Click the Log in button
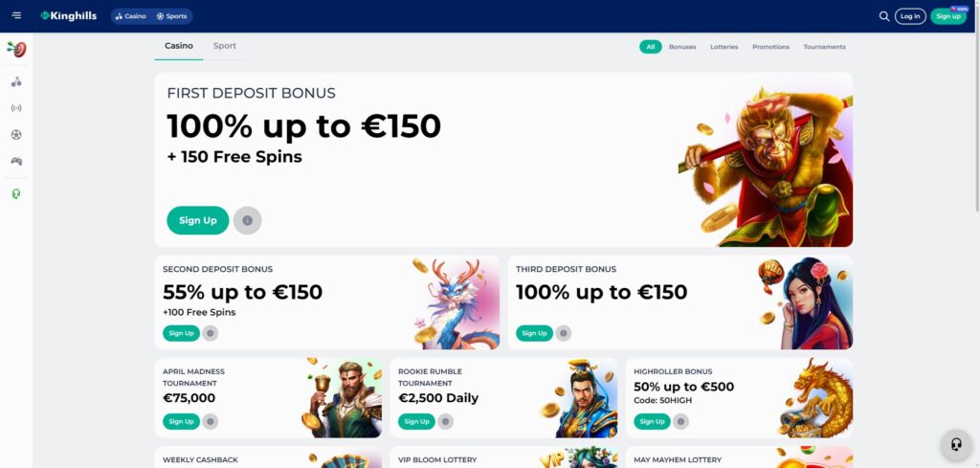 [910, 16]
